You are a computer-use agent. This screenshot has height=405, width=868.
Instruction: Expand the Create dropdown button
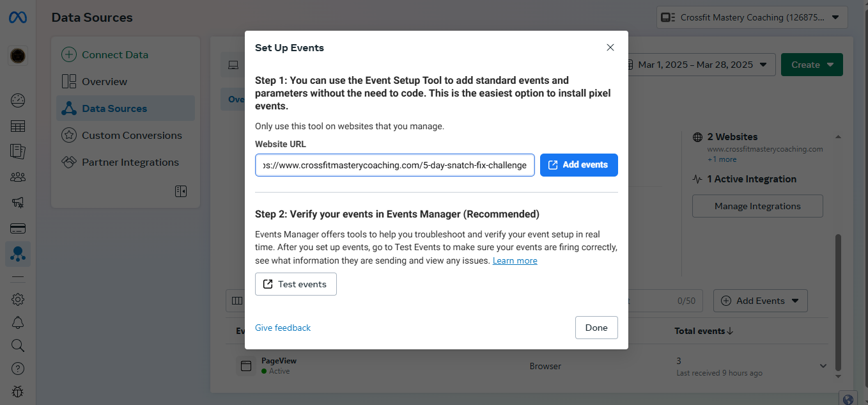coord(812,65)
